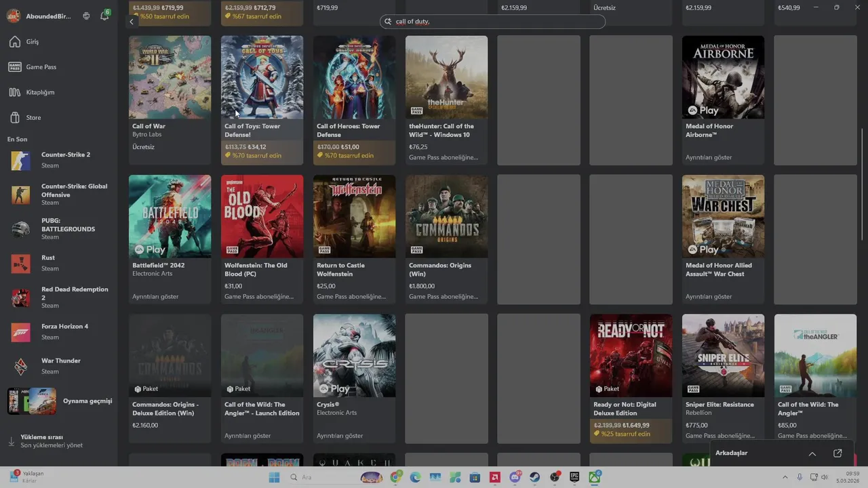Open theHunter: Call of the Wild card
This screenshot has height=488, width=868.
446,100
